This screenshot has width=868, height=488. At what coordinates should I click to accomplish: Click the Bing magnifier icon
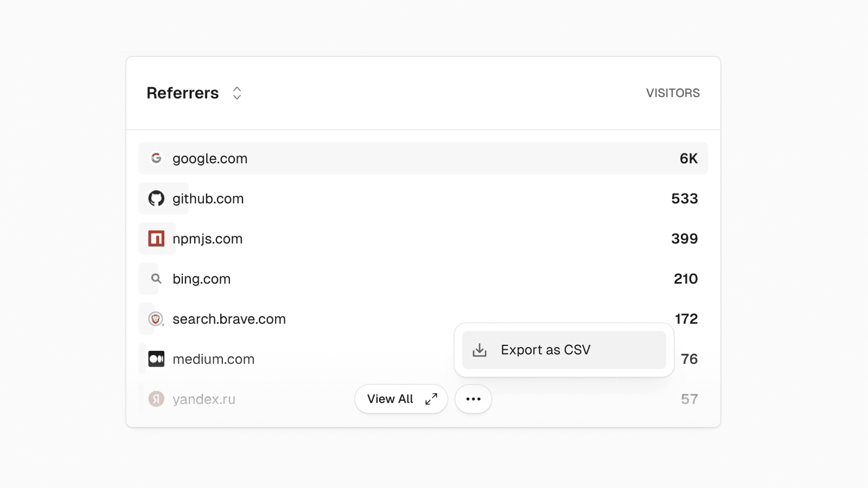point(156,279)
